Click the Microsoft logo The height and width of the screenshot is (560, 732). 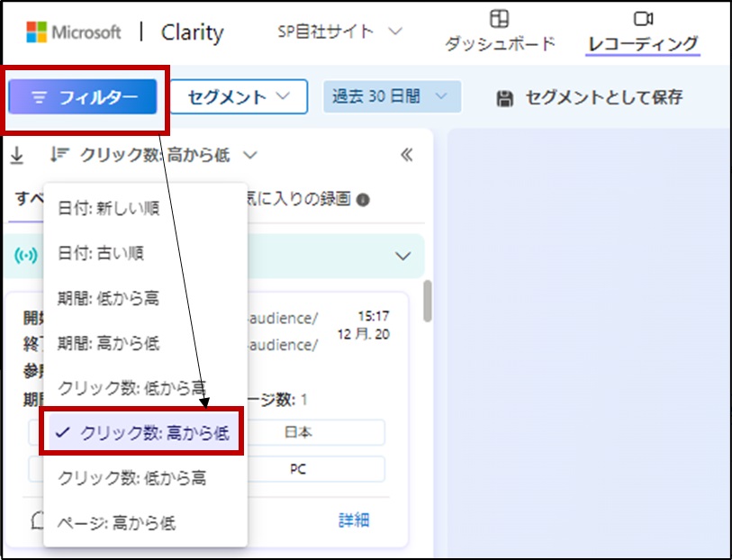pos(35,32)
